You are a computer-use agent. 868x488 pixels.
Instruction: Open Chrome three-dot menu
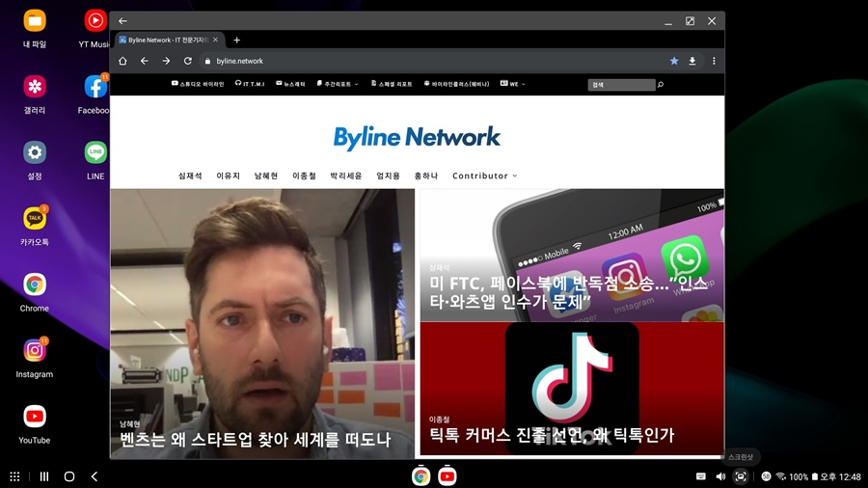click(x=714, y=61)
